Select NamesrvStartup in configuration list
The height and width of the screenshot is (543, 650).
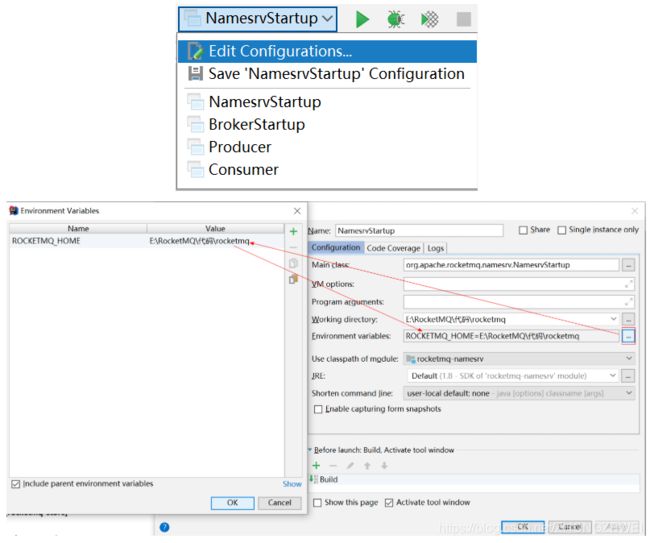point(327,102)
